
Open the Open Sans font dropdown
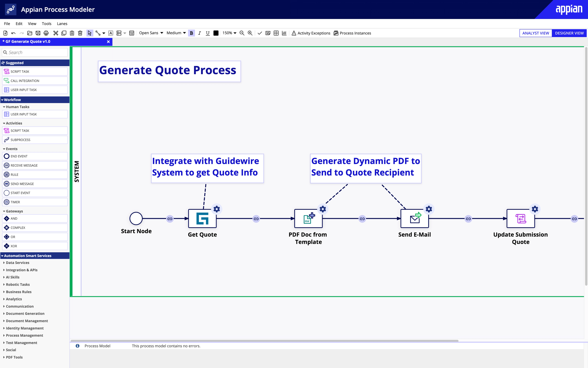pyautogui.click(x=151, y=33)
